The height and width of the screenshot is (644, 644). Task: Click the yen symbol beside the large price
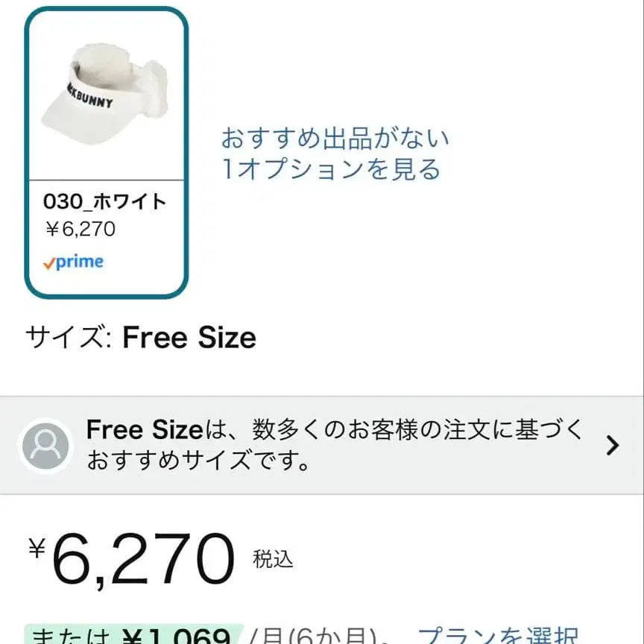click(x=37, y=548)
